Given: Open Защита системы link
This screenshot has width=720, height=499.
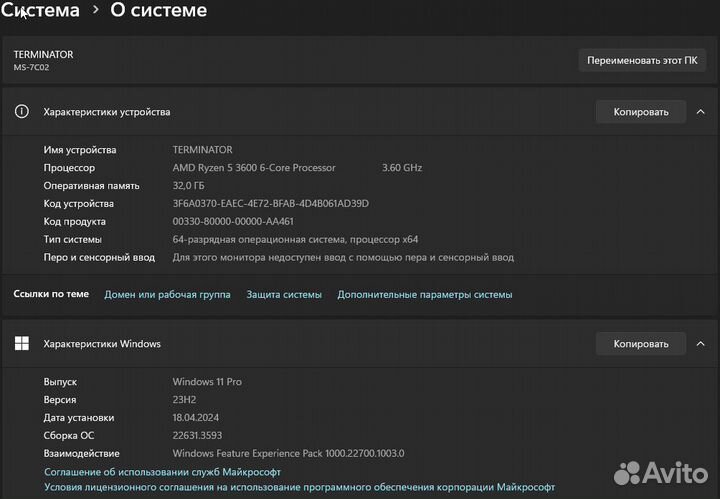Looking at the screenshot, I should point(284,295).
